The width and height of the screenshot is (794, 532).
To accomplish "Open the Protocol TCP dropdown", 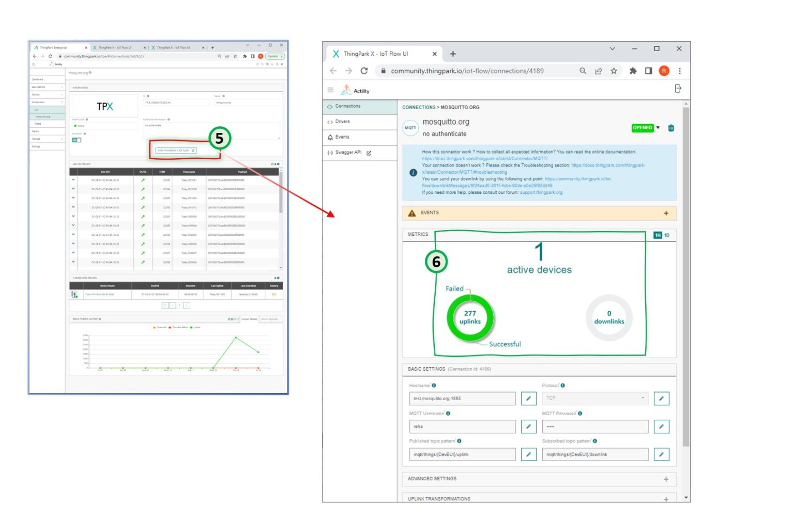I will [595, 399].
